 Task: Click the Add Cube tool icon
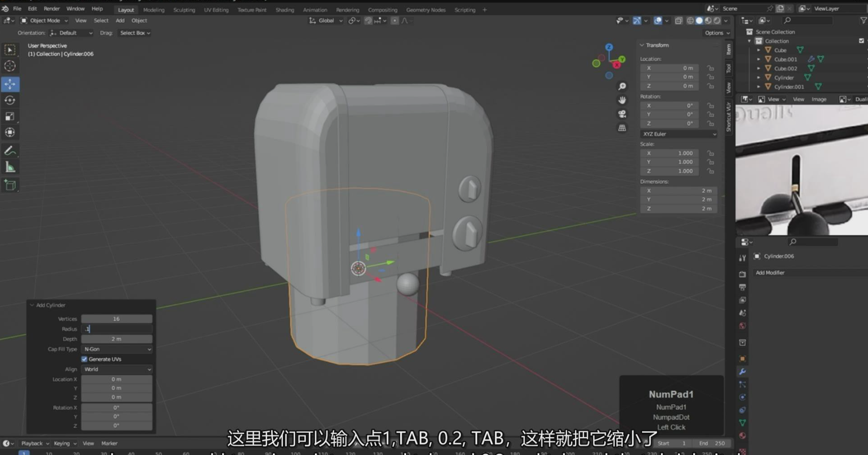tap(10, 185)
